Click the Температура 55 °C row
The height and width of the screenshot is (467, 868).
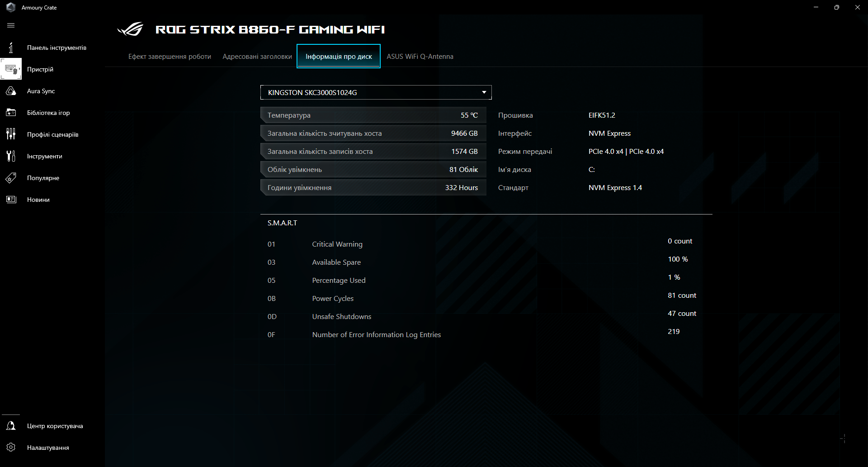tap(373, 115)
